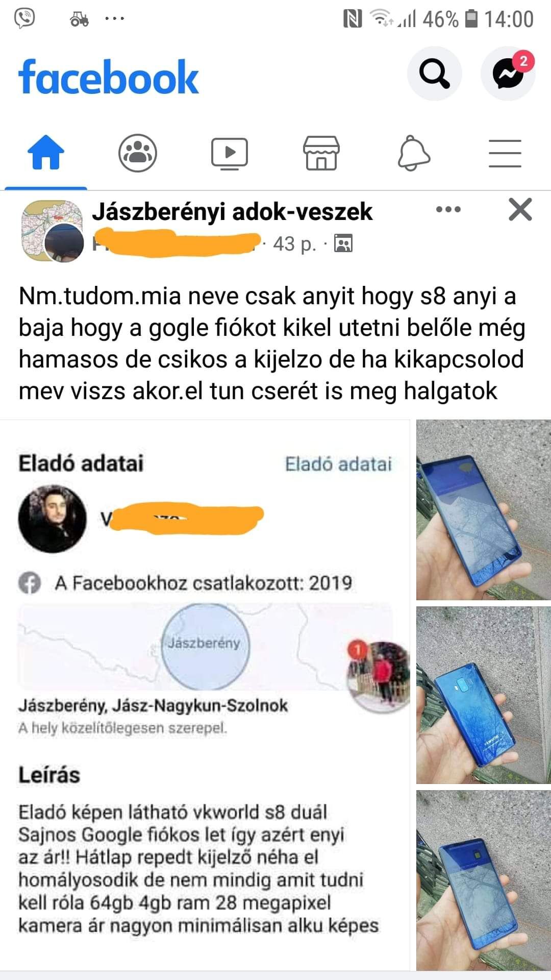Screen dimensions: 551x980
Task: Open the hamburger menu
Action: [505, 153]
